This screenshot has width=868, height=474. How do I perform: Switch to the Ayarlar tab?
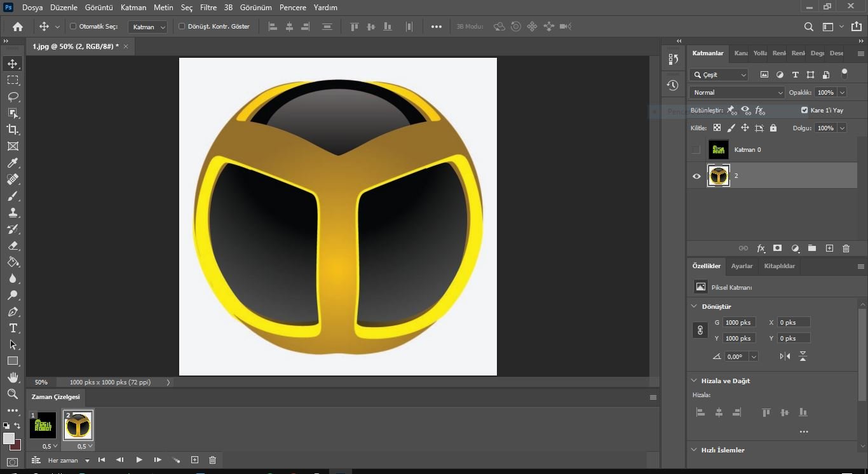click(742, 266)
